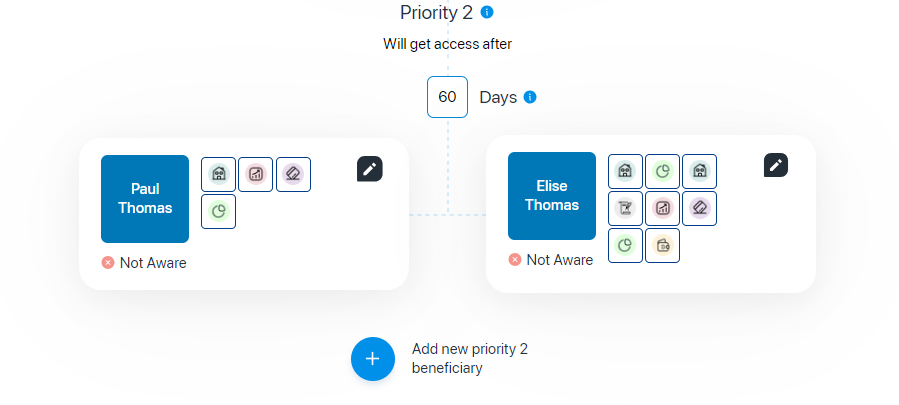Select the Paul Thomas name tile

coord(145,199)
